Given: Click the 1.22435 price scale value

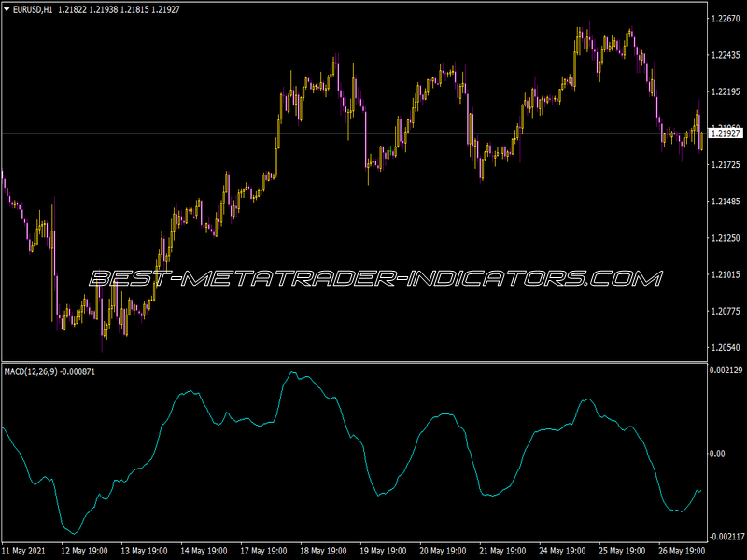Looking at the screenshot, I should [x=726, y=55].
